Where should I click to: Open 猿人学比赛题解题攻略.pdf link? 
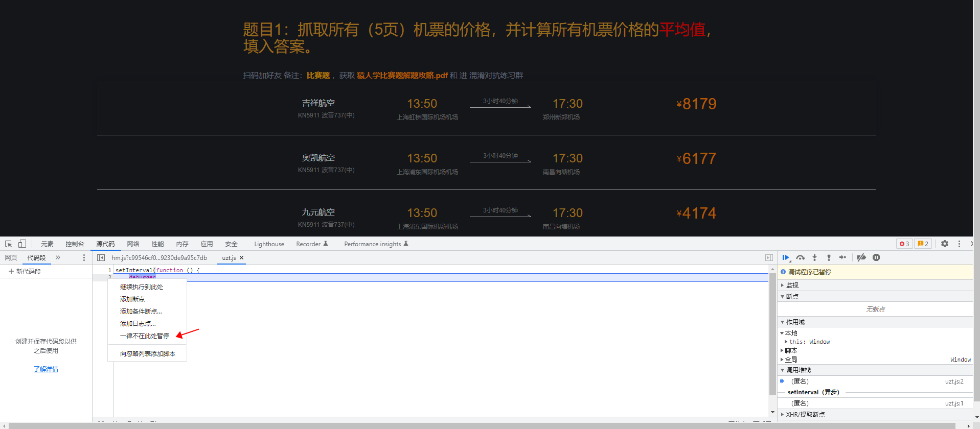tap(402, 76)
